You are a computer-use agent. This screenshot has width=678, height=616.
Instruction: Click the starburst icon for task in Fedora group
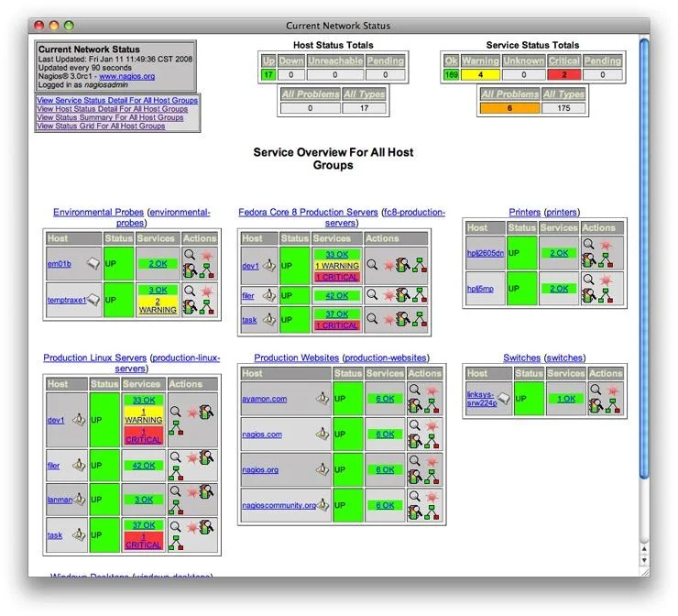click(388, 320)
